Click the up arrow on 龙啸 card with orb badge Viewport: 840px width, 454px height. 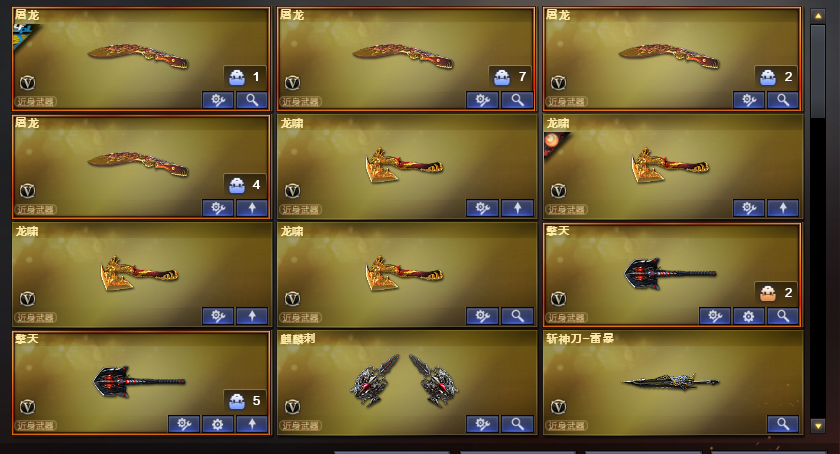(783, 208)
